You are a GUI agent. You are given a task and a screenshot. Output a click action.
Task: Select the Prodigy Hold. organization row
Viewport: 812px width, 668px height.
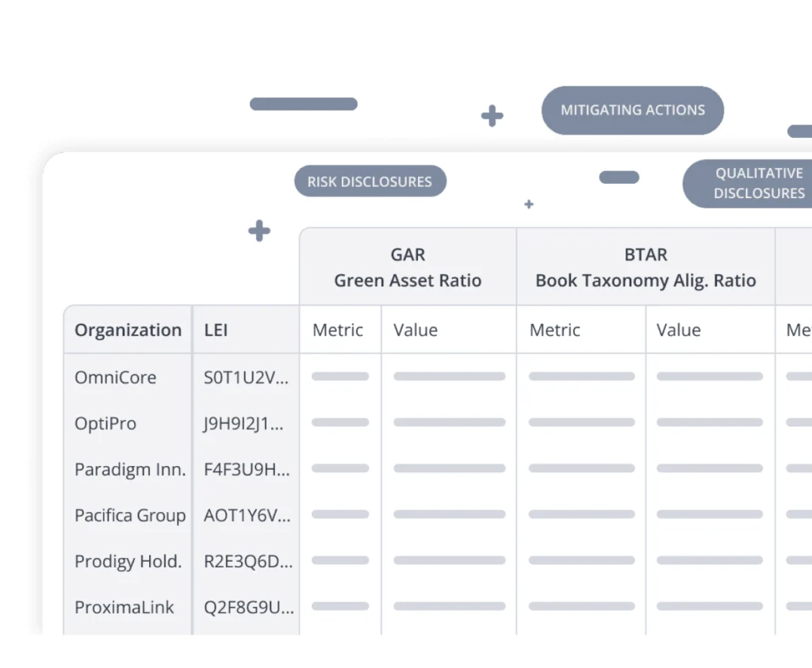128,561
